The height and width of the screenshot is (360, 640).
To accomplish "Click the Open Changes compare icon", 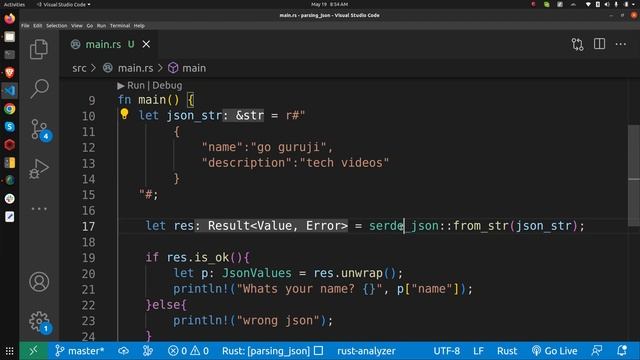I will [577, 44].
